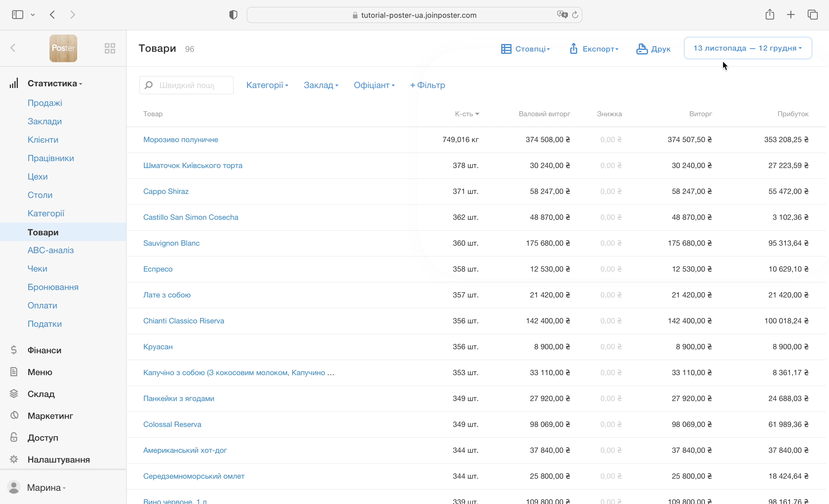This screenshot has width=829, height=504.
Task: Open the apps grid icon
Action: click(110, 48)
